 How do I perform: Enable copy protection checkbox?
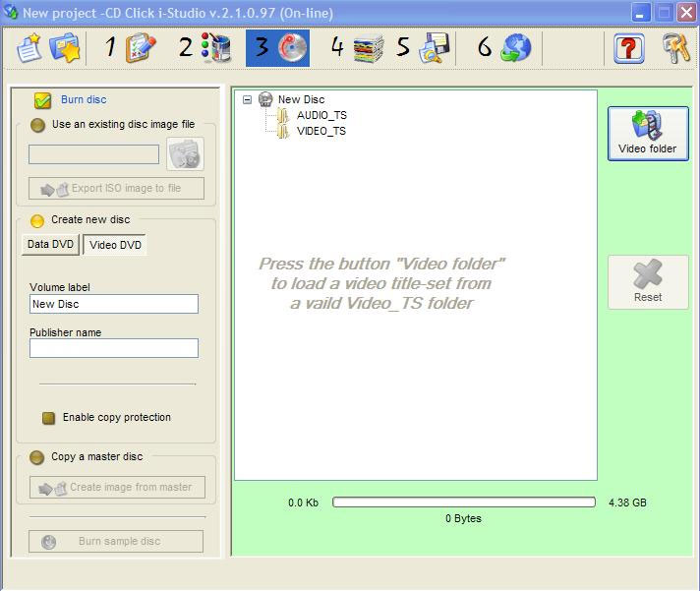pyautogui.click(x=48, y=418)
